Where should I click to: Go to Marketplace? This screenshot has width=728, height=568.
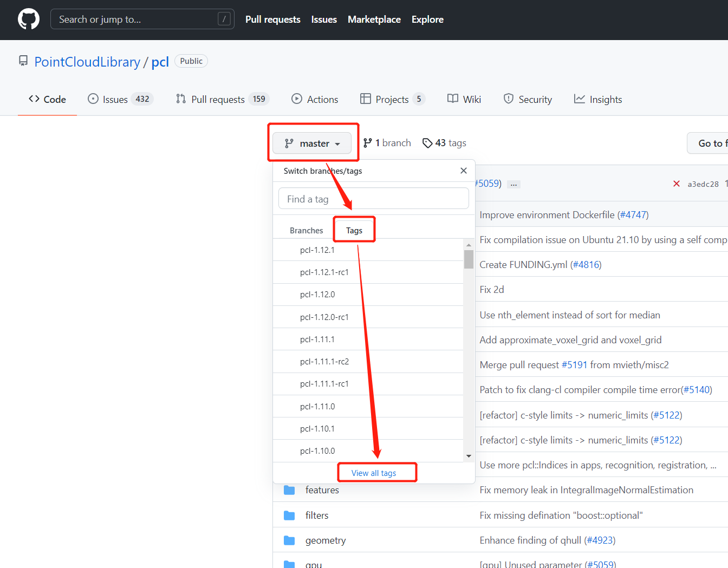(374, 19)
